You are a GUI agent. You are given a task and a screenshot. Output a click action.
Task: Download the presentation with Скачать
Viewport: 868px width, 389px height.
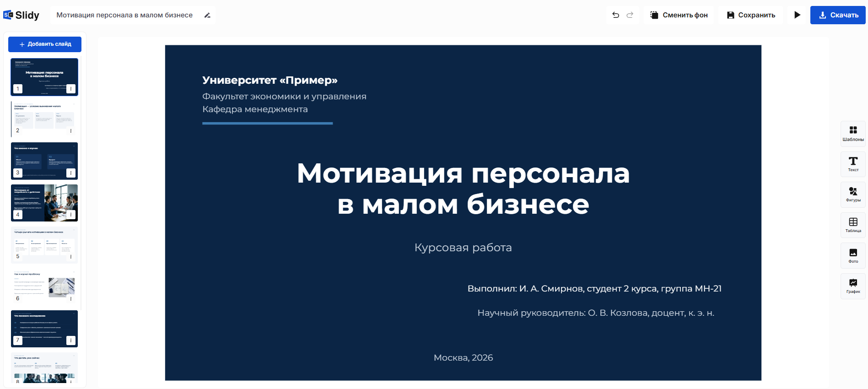point(838,15)
